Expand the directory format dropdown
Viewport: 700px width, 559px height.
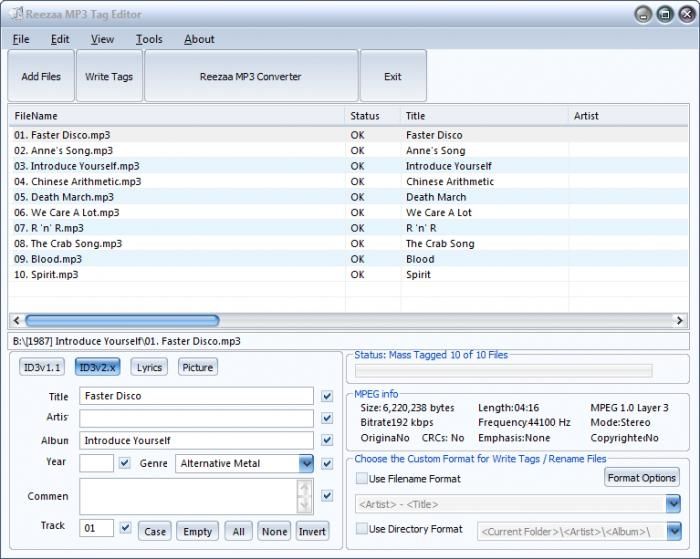pos(674,531)
